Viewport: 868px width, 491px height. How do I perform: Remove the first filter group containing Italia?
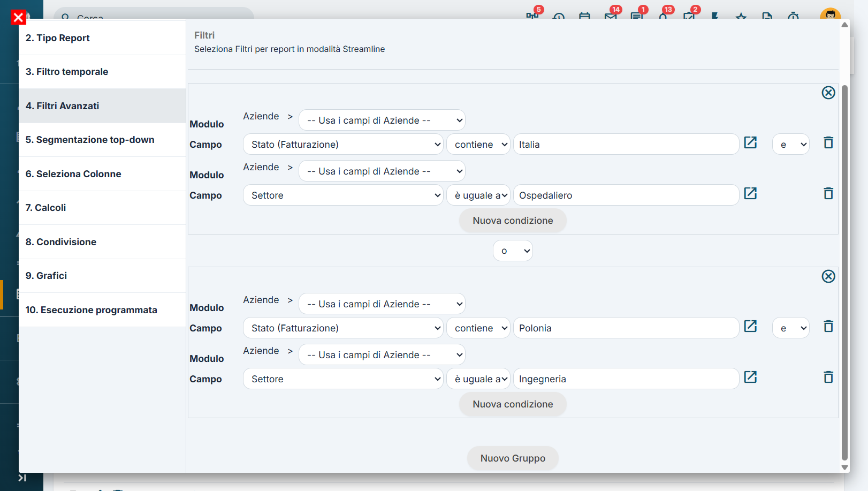coord(828,93)
